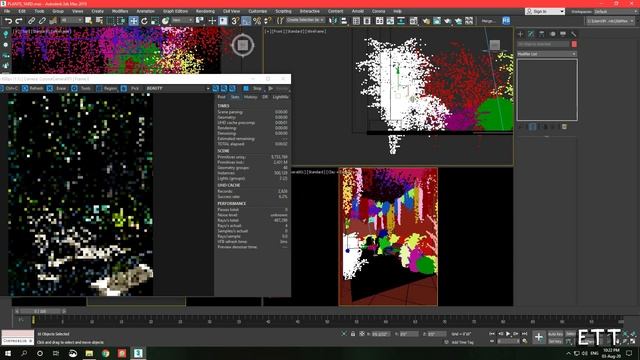Open the Windows Start menu
Screen dimensions: 640x360
pos(8,353)
